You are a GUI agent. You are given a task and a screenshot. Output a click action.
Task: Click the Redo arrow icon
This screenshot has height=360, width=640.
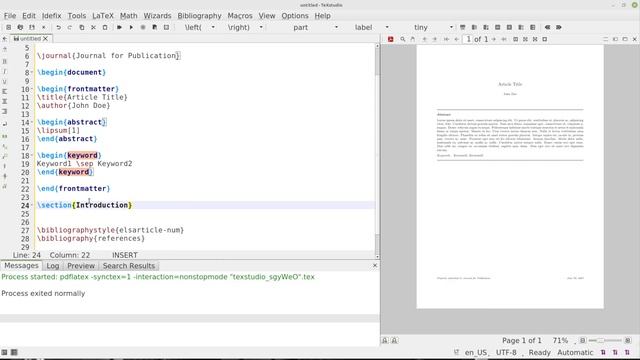(70, 27)
